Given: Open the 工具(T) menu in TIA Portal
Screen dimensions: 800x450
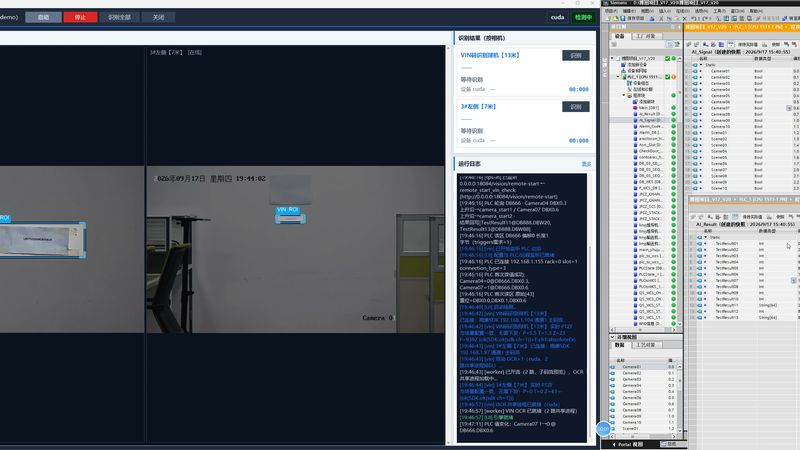Looking at the screenshot, I should pos(719,11).
